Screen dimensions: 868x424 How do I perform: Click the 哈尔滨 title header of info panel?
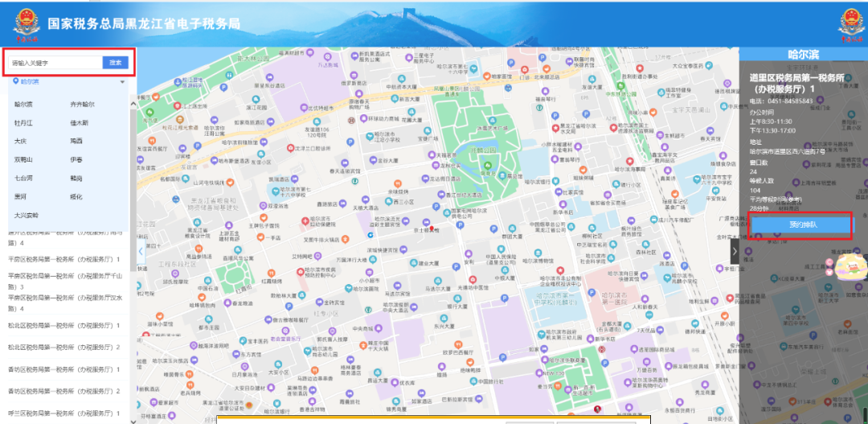click(804, 55)
